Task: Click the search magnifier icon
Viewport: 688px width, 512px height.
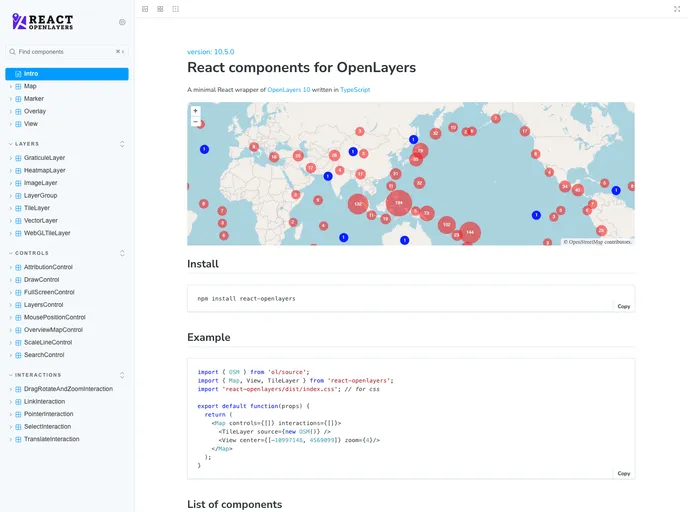Action: pos(12,52)
